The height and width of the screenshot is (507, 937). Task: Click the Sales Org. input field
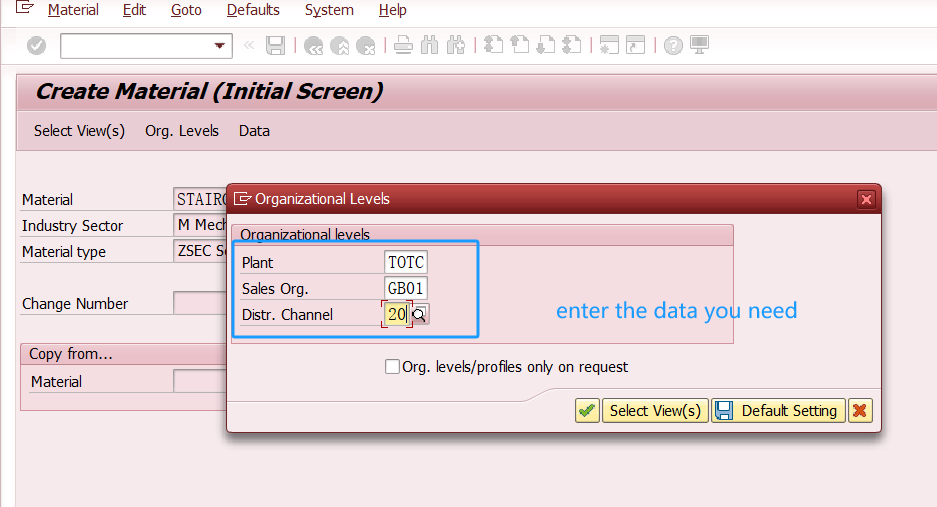click(x=406, y=289)
